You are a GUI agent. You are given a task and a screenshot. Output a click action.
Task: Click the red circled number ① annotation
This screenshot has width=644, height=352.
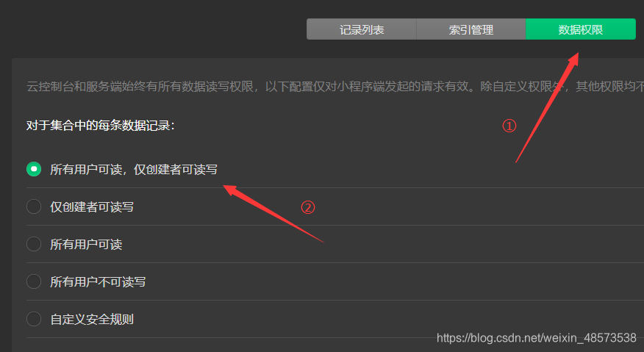click(x=509, y=126)
